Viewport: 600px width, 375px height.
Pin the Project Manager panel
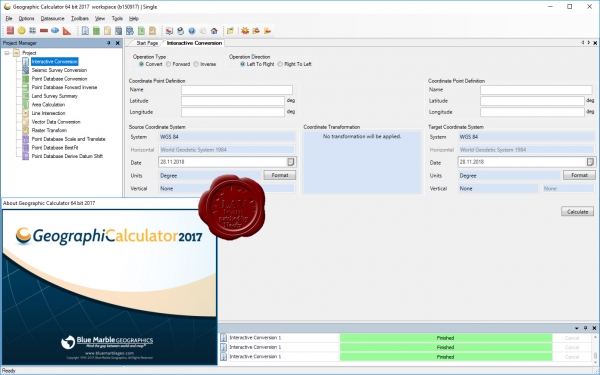[x=109, y=43]
